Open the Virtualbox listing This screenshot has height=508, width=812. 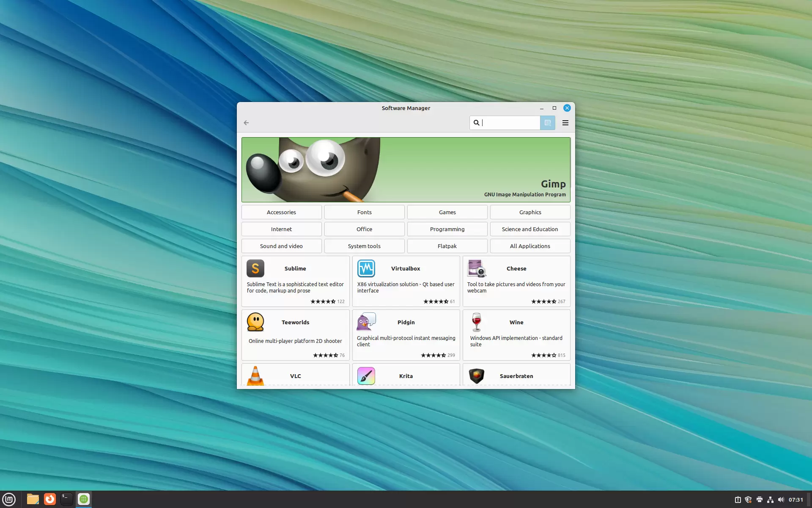tap(406, 281)
